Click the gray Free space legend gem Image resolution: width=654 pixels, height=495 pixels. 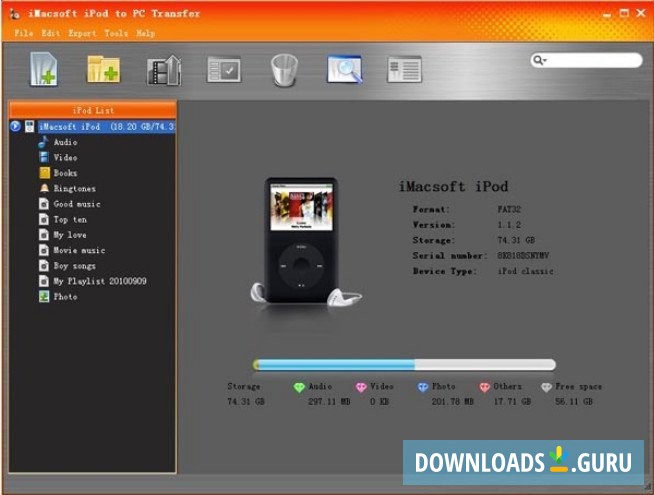[x=546, y=387]
